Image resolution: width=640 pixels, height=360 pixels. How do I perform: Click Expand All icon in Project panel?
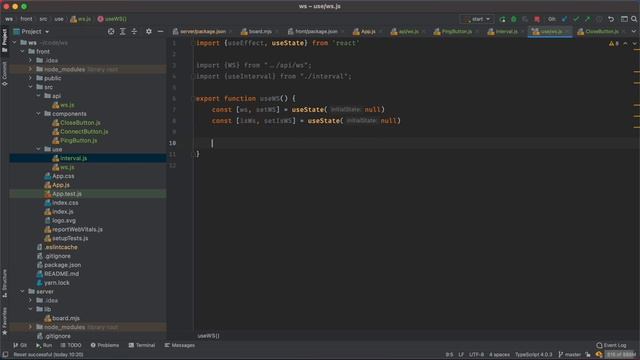coord(122,31)
